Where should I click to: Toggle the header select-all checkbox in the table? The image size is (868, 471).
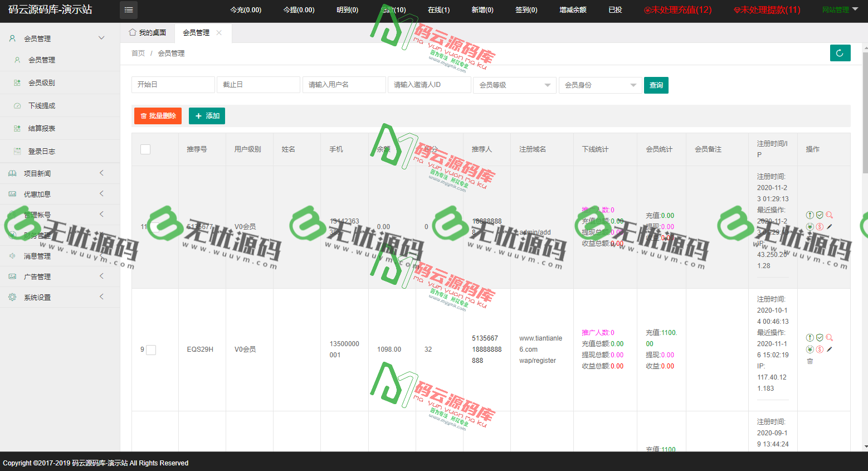pos(145,149)
